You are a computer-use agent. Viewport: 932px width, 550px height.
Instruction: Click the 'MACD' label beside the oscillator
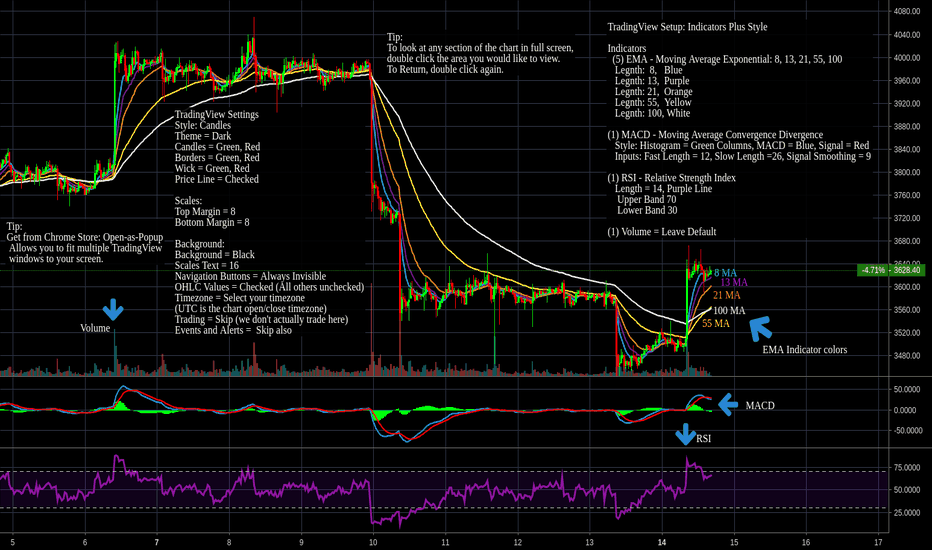click(x=760, y=406)
